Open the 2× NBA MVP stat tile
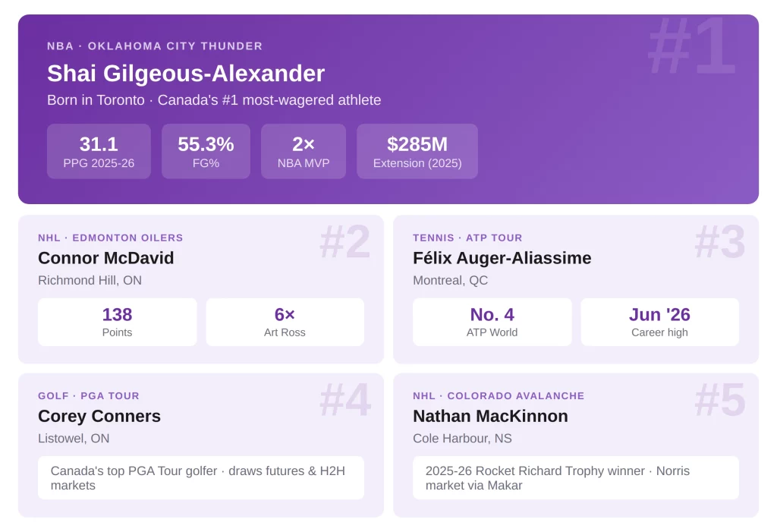 (x=304, y=151)
